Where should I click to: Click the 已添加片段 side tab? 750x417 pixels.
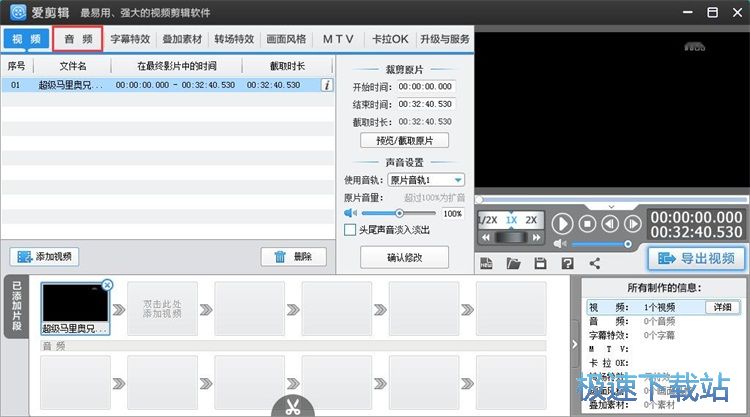click(17, 306)
